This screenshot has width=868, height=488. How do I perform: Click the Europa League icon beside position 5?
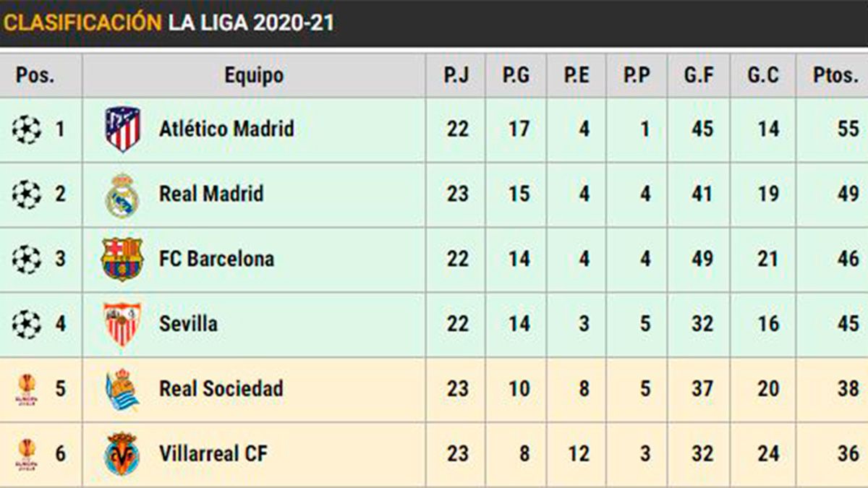tap(27, 390)
